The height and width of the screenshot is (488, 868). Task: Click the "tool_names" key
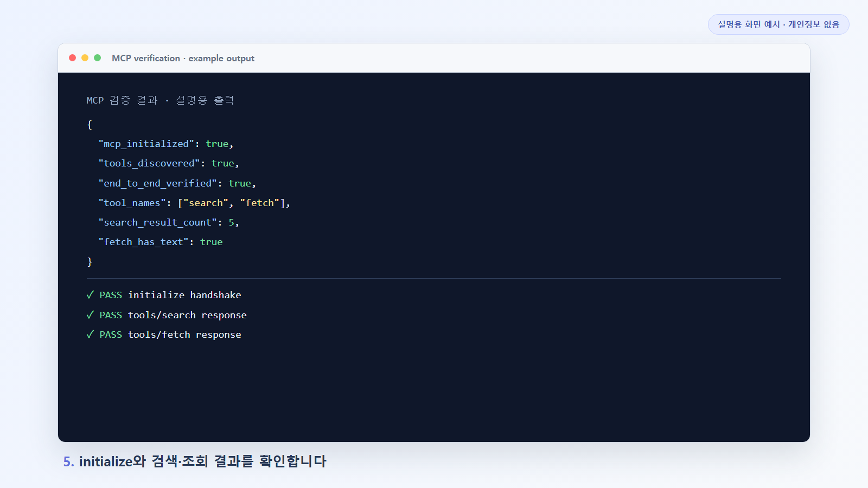coord(132,203)
